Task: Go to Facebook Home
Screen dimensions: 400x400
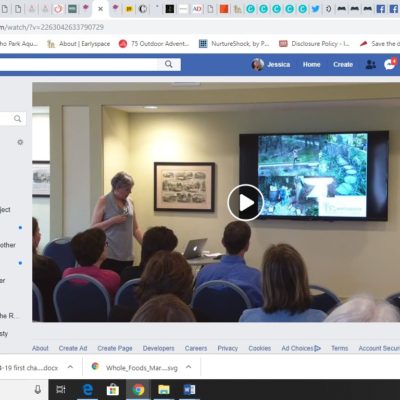Action: (311, 64)
